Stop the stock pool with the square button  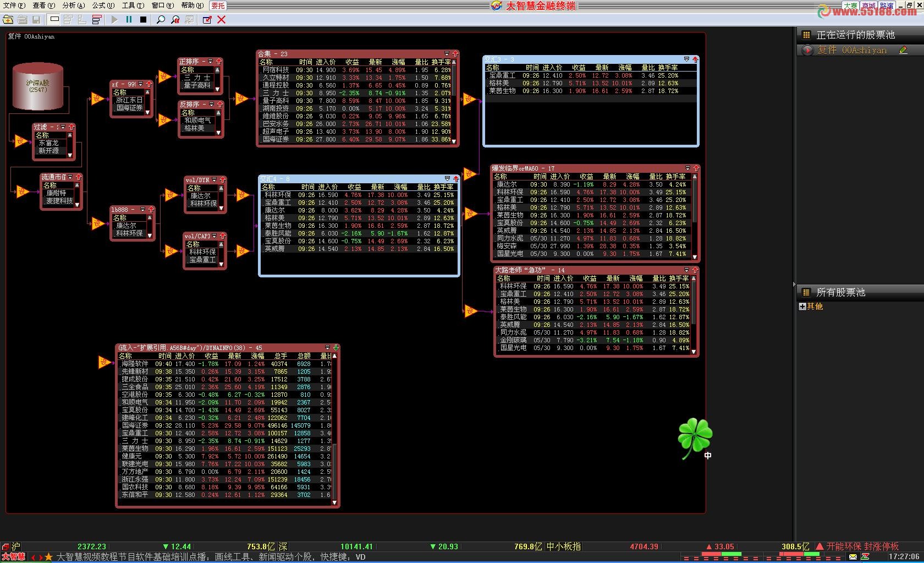[x=143, y=20]
